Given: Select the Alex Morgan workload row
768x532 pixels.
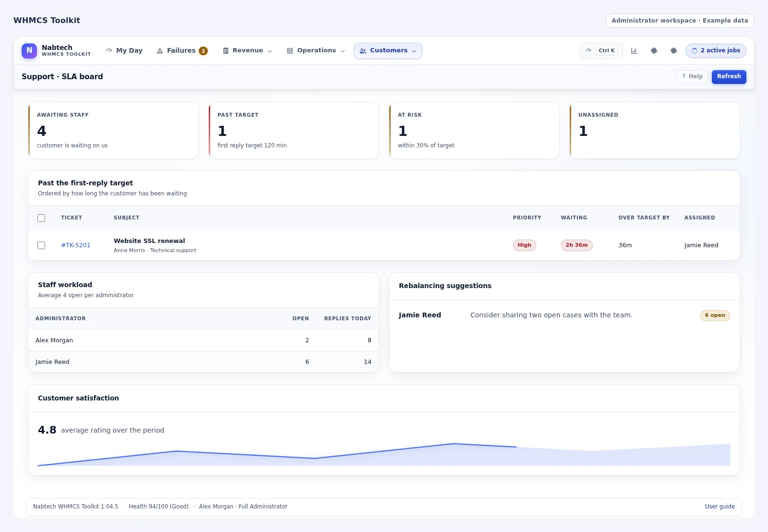Looking at the screenshot, I should pyautogui.click(x=204, y=340).
